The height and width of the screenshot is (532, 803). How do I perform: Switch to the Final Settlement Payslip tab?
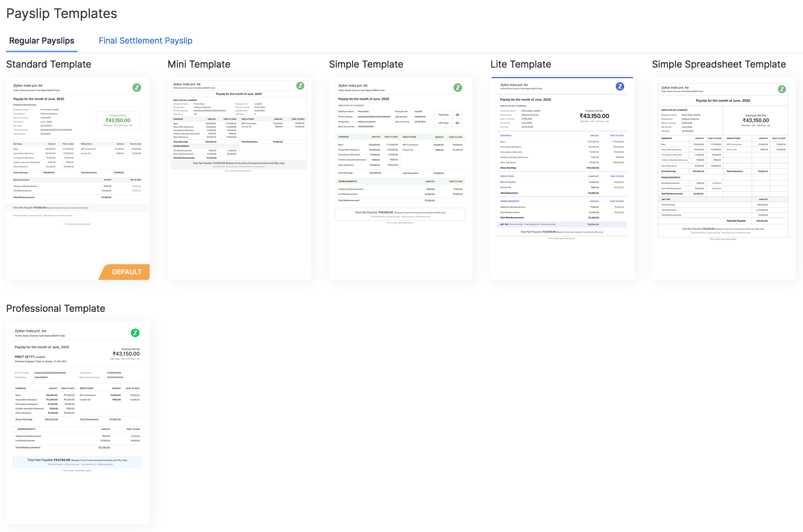click(145, 41)
